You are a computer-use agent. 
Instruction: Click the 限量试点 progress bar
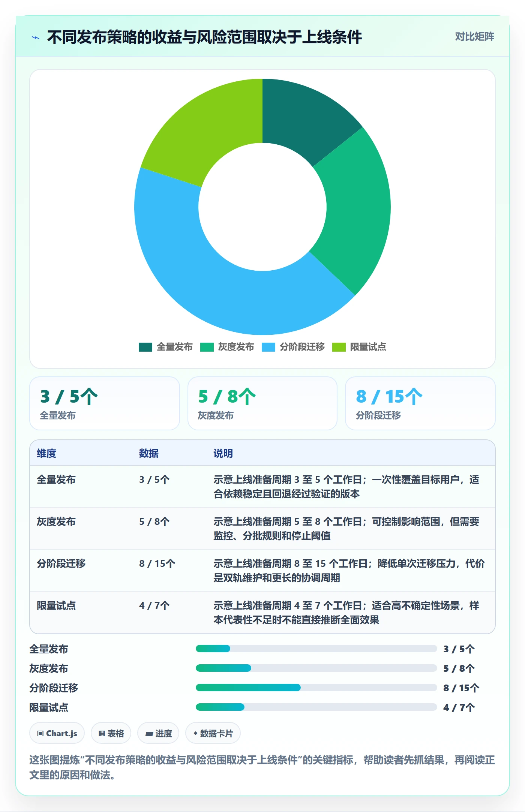coord(316,707)
